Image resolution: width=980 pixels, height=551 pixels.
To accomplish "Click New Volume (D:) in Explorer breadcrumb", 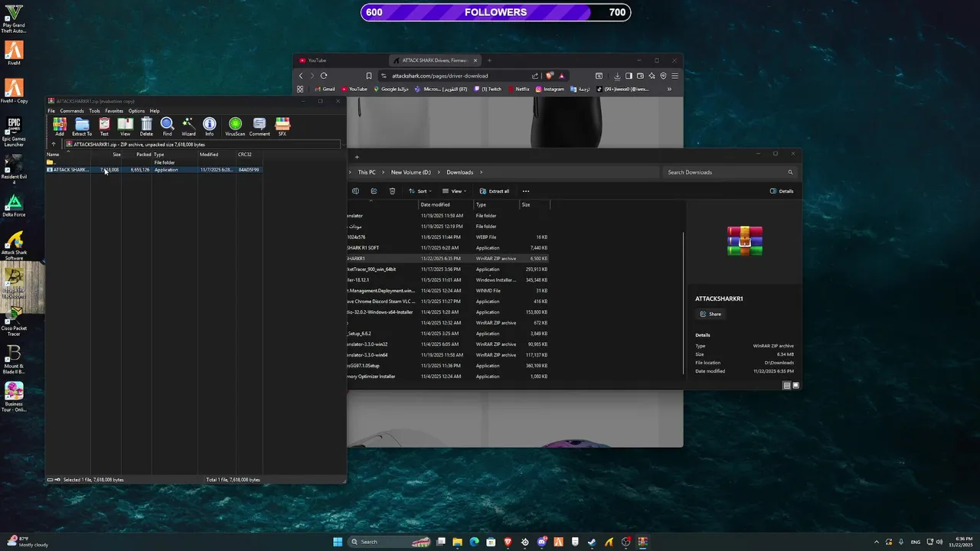I will pos(411,172).
